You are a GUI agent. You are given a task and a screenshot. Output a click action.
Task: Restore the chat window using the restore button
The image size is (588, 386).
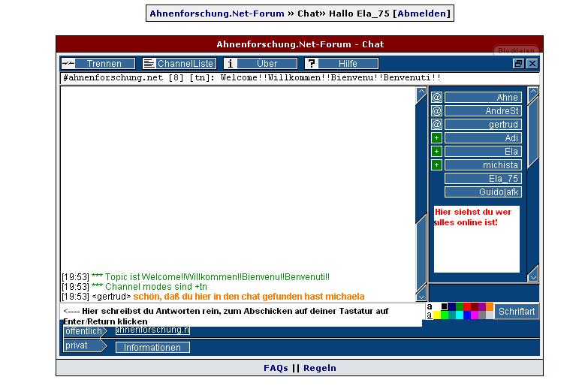(518, 64)
